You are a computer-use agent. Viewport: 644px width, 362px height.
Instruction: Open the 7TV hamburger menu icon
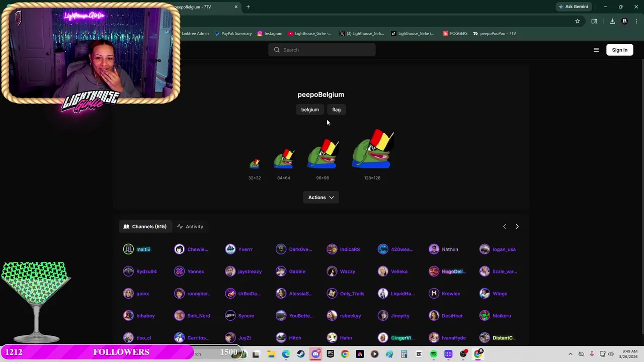596,50
